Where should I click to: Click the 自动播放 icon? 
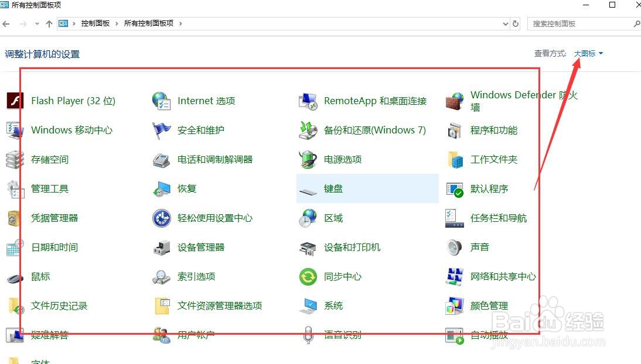[455, 335]
